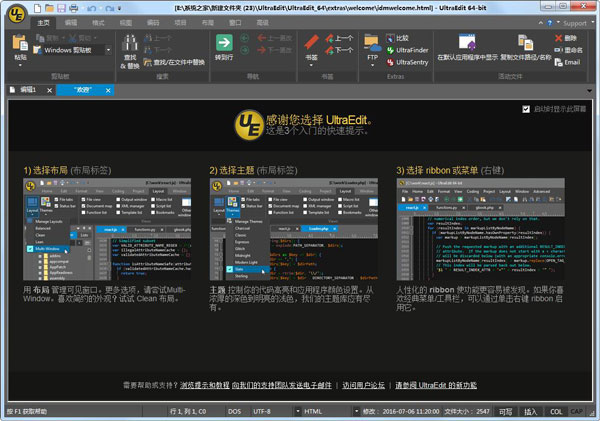
Task: Close the "欢迎" welcome tab
Action: pos(108,90)
